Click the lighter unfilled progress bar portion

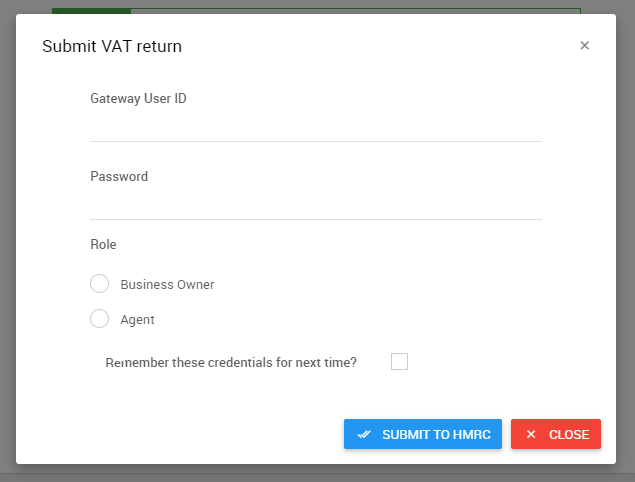[x=356, y=11]
